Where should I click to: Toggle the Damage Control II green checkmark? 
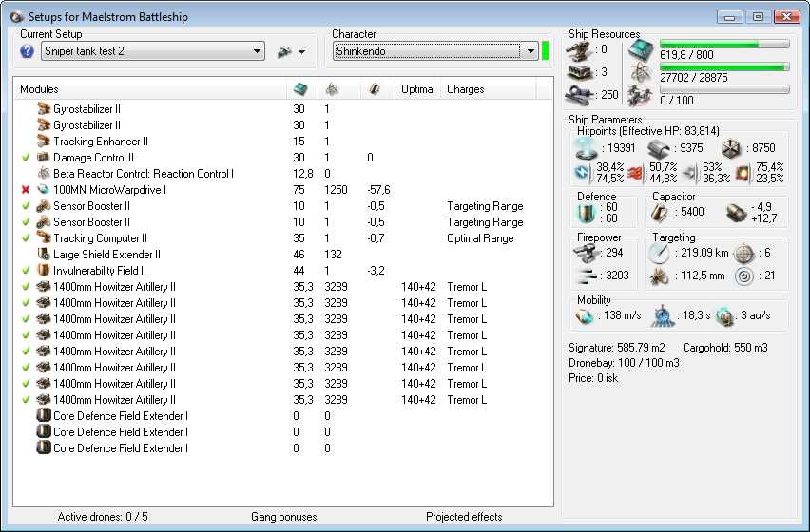[26, 158]
